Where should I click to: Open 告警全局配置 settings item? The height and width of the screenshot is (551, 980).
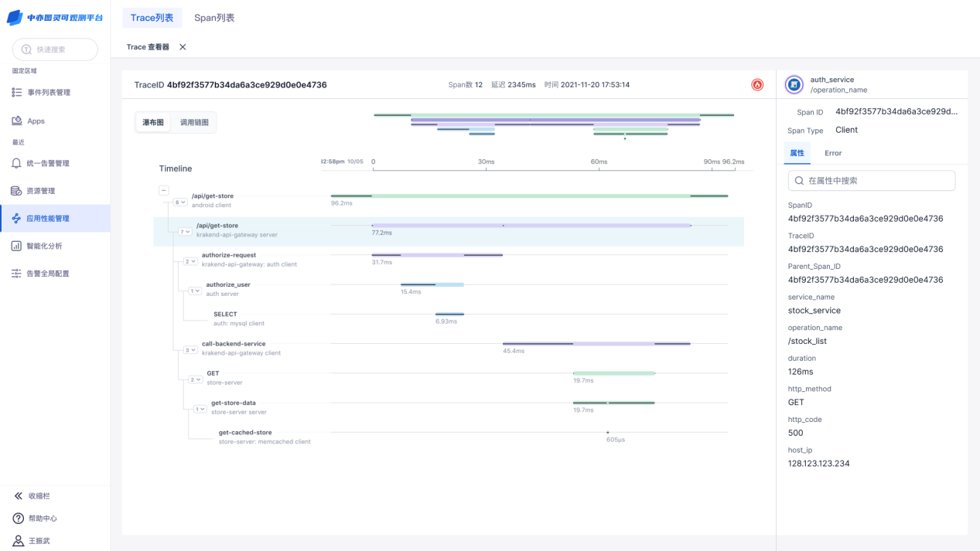tap(47, 274)
